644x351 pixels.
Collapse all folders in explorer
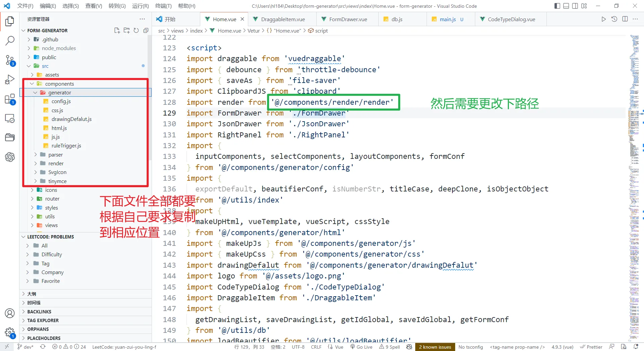[x=146, y=31]
